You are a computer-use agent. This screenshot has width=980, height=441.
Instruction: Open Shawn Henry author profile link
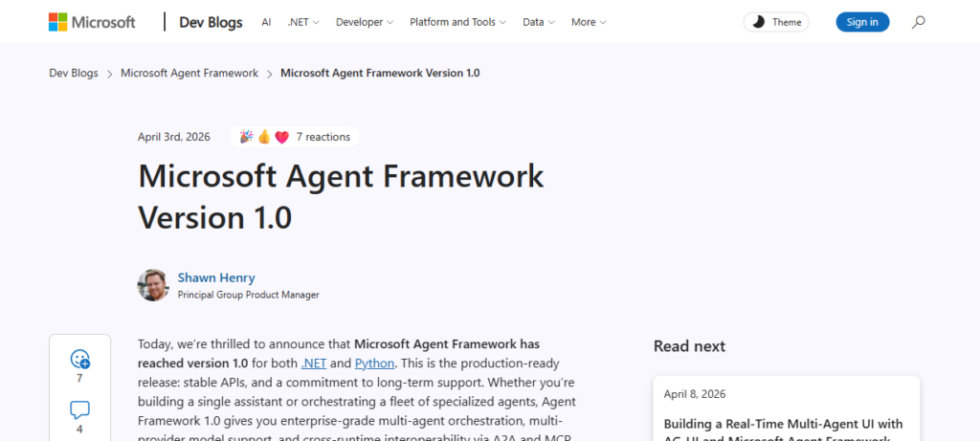[216, 277]
